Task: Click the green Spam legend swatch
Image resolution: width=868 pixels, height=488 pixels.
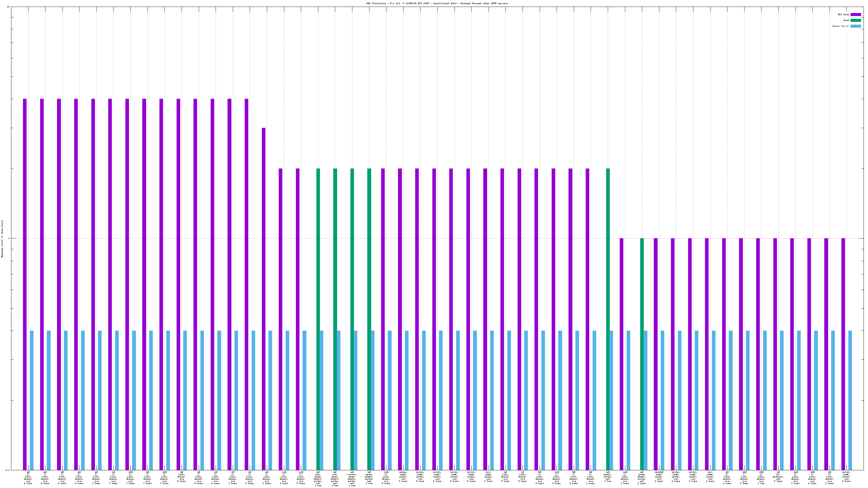Action: click(x=855, y=20)
